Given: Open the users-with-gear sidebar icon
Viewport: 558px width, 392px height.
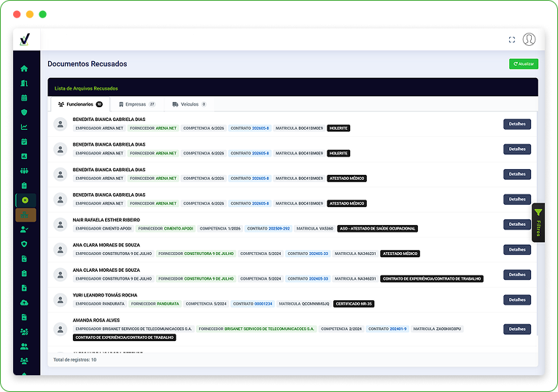Looking at the screenshot, I should coord(24,332).
